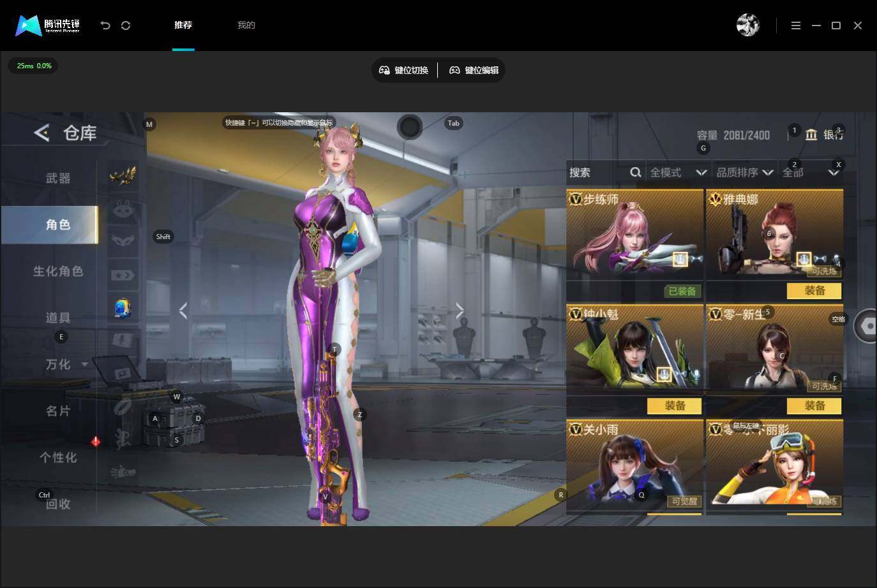Rotate character with left arrow
The width and height of the screenshot is (877, 588).
183,311
